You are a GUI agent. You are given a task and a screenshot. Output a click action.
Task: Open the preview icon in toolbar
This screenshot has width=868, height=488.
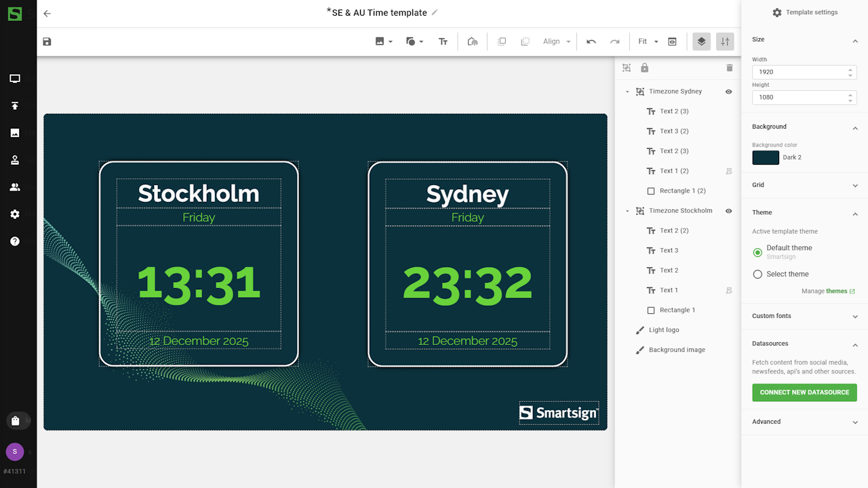click(672, 42)
